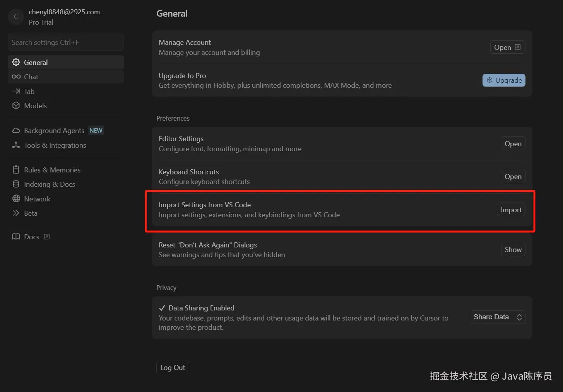This screenshot has width=563, height=392.
Task: Open Manage Account page
Action: (507, 47)
